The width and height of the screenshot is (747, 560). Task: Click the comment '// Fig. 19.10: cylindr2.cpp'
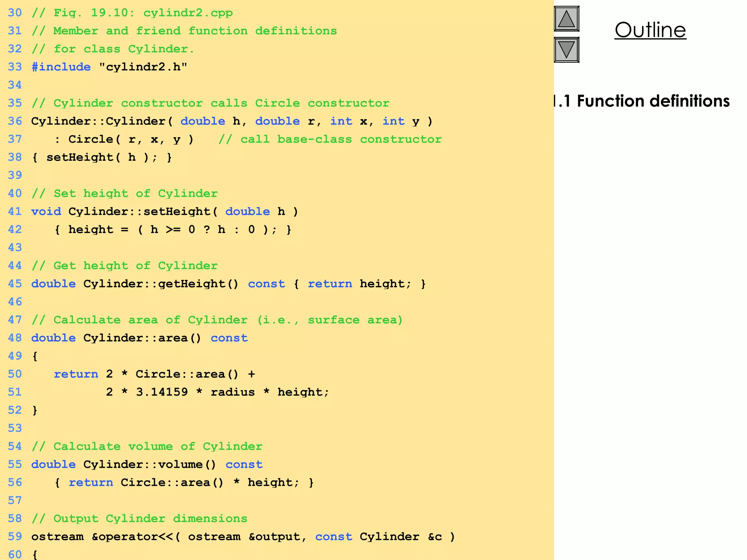pyautogui.click(x=132, y=13)
